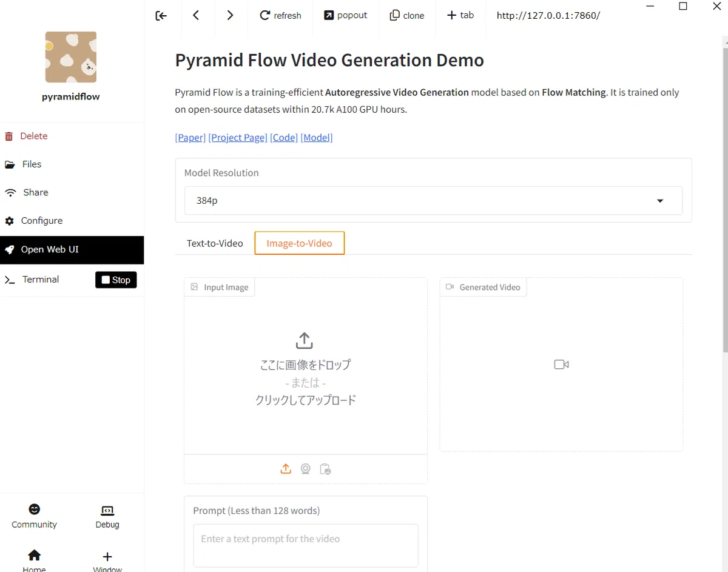The height and width of the screenshot is (572, 728).
Task: Click the Home icon in sidebar
Action: pyautogui.click(x=35, y=555)
